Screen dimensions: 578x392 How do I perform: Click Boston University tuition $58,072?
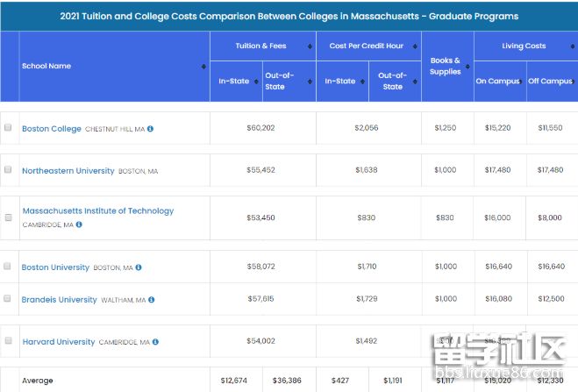tap(260, 267)
